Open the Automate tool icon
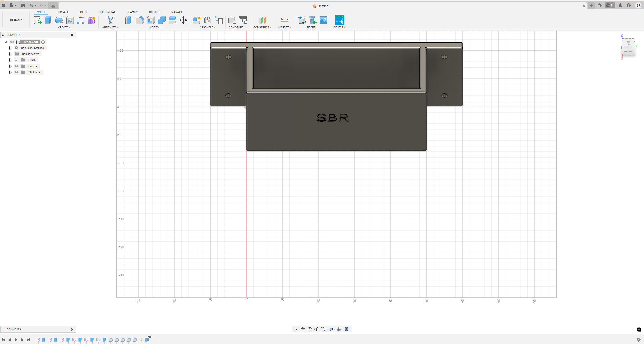Image resolution: width=644 pixels, height=344 pixels. 110,20
